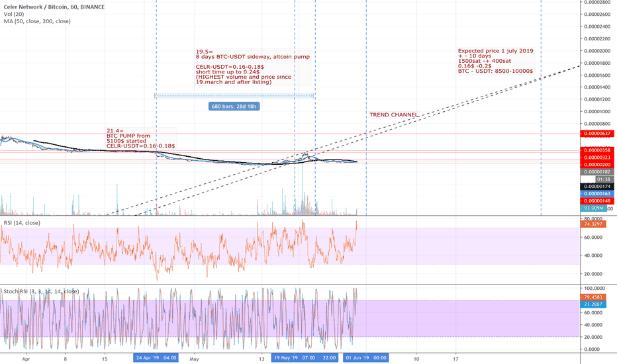Click the 73.2887 Stoch RSI value label
The image size is (617, 364).
click(593, 304)
